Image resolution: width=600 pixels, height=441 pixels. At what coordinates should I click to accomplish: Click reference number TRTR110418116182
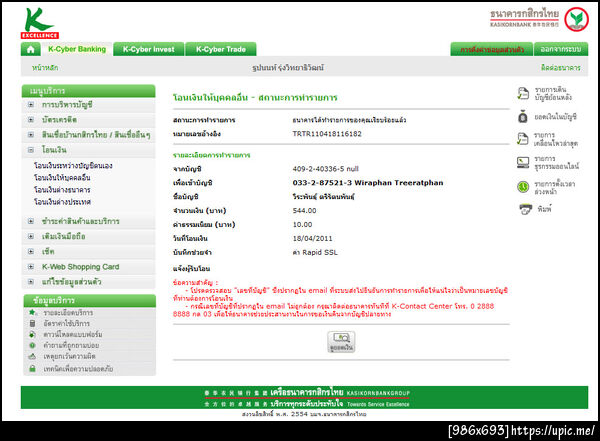click(x=327, y=134)
